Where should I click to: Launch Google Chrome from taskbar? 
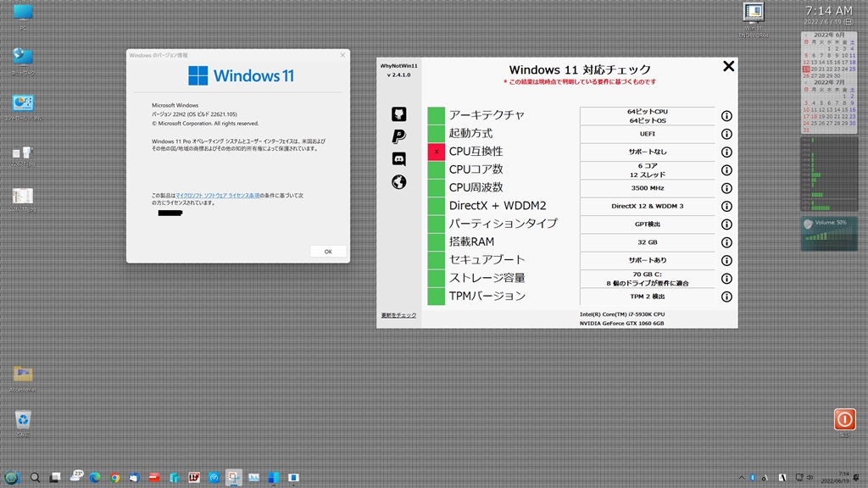[x=114, y=477]
